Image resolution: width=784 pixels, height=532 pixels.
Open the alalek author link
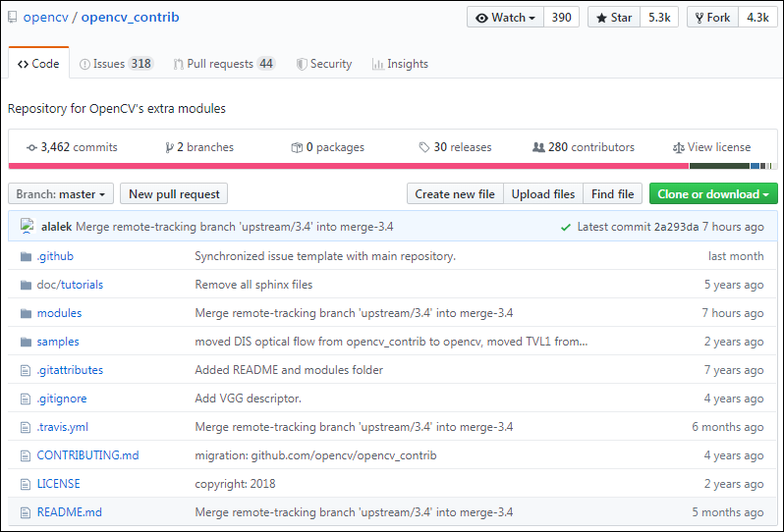pyautogui.click(x=57, y=227)
